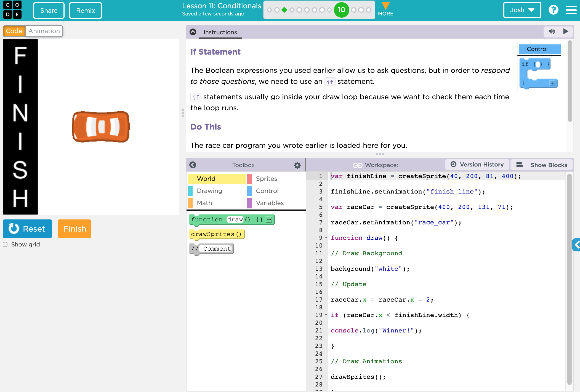
Task: Switch to Animation tab
Action: coord(44,31)
